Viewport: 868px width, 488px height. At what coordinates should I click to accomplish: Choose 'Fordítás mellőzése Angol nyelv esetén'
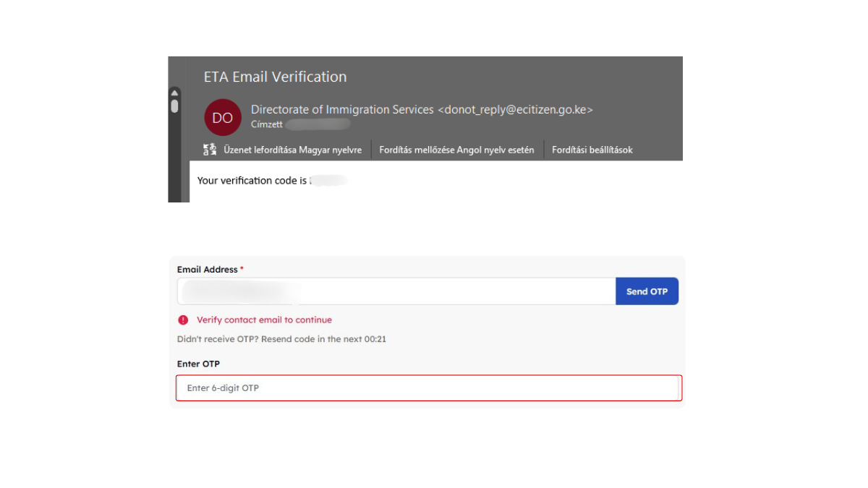click(x=456, y=150)
